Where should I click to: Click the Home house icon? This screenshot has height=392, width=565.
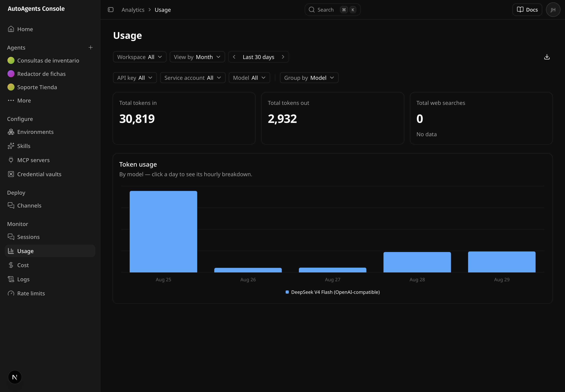pos(11,29)
